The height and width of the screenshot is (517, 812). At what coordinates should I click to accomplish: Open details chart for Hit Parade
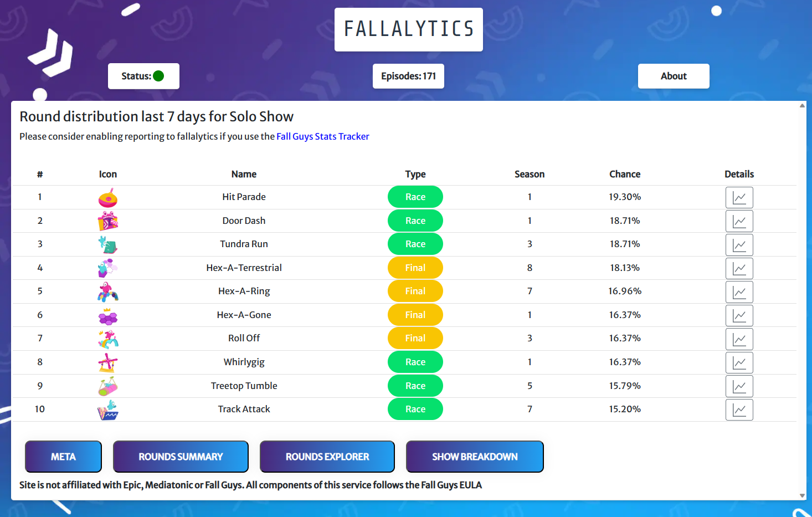coord(739,197)
